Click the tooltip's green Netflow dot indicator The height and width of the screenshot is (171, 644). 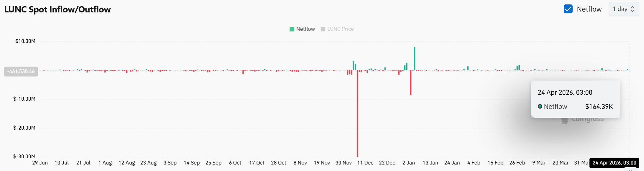click(540, 107)
